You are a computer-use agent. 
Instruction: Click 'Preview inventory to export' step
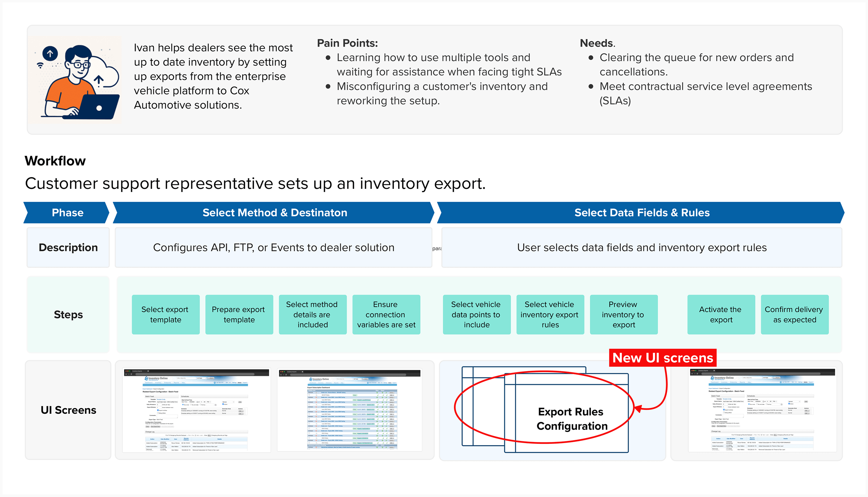(x=624, y=315)
